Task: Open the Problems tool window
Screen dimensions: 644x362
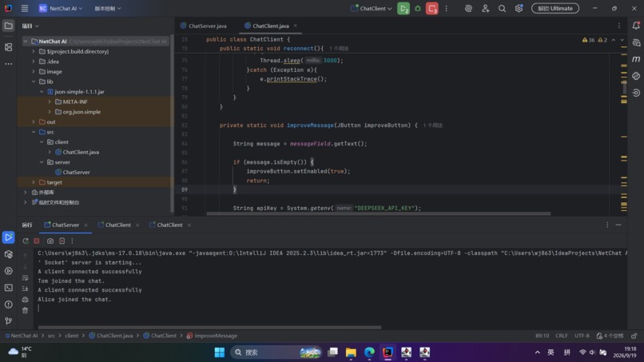Action: point(8,304)
